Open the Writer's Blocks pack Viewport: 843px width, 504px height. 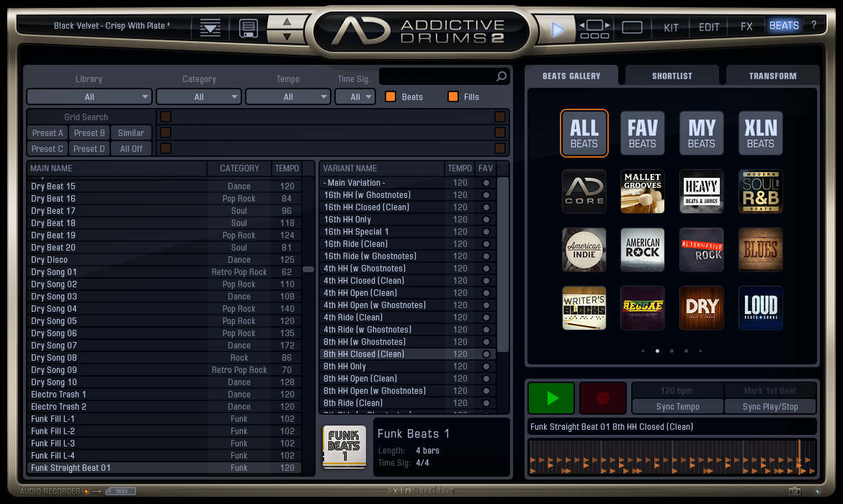point(584,308)
